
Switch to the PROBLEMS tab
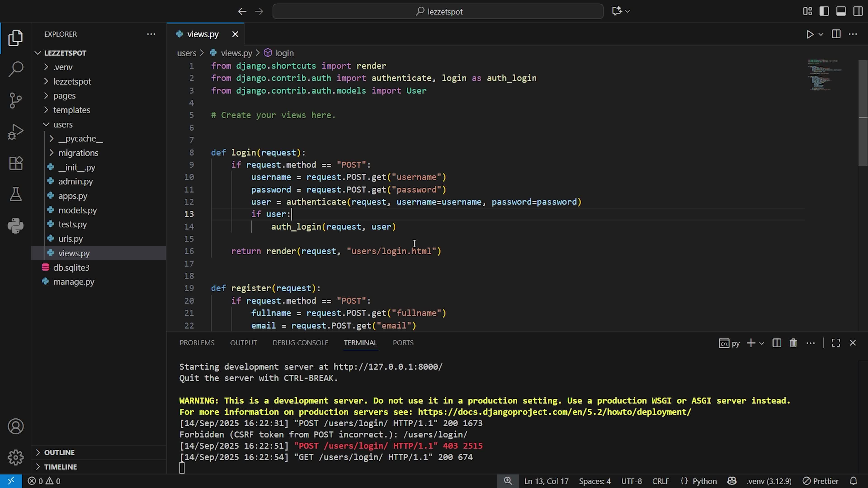click(197, 343)
